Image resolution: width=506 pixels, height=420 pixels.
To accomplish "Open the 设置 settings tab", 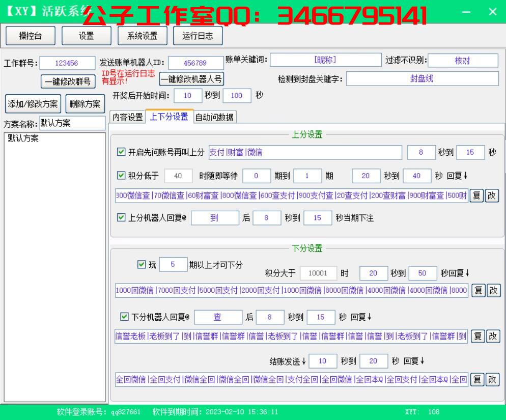I will 86,36.
